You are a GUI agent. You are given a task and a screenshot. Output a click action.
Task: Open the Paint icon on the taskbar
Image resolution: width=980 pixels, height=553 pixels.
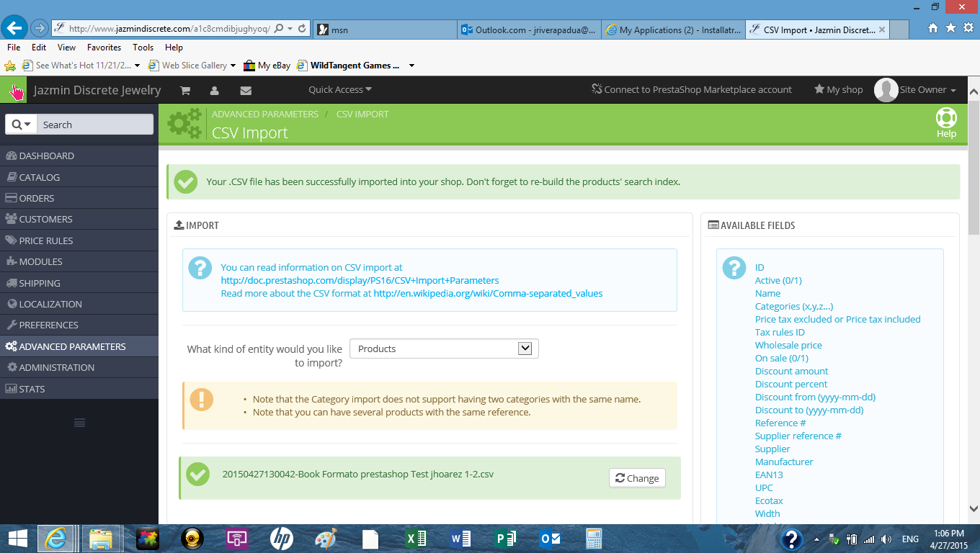326,539
